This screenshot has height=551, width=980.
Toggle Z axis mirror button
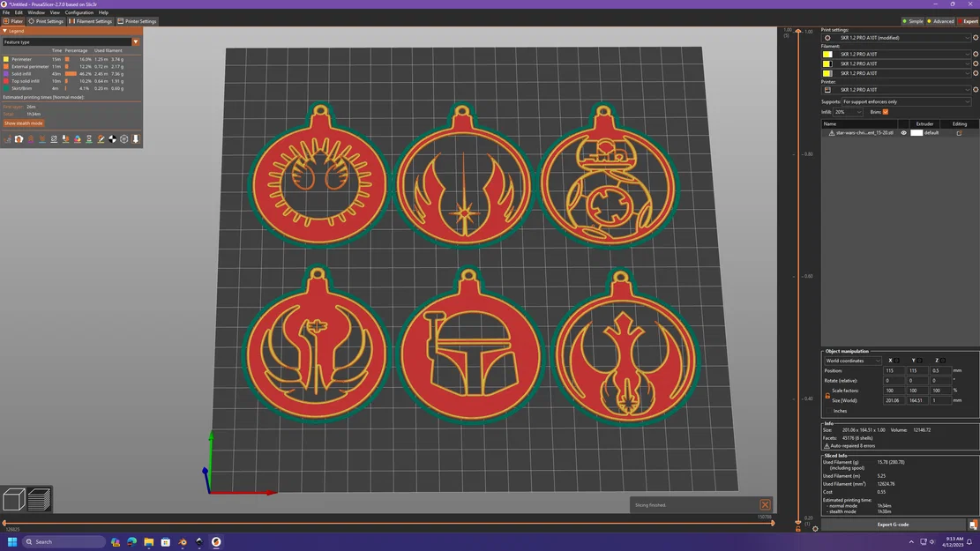point(942,361)
